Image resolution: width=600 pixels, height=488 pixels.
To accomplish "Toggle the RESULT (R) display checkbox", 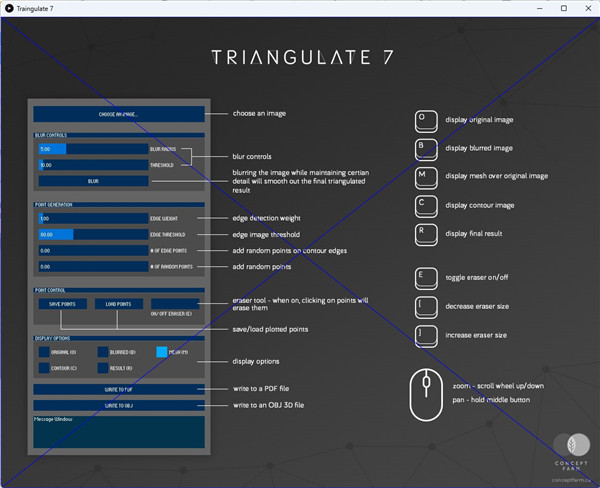I will [103, 368].
